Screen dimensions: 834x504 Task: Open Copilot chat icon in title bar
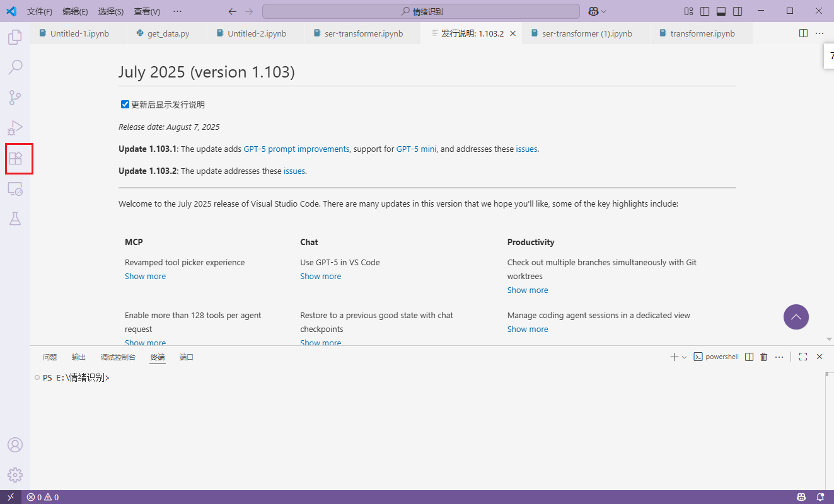(593, 11)
